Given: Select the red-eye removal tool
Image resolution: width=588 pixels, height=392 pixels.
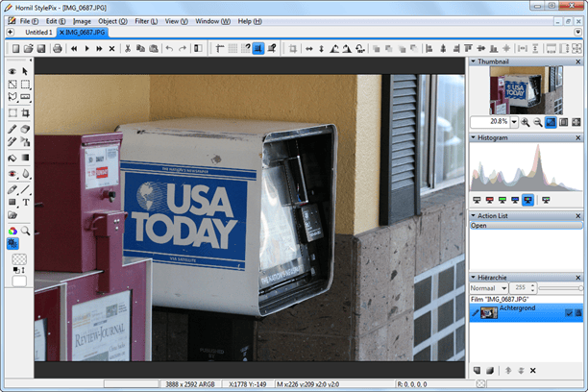Looking at the screenshot, I should coord(12,174).
